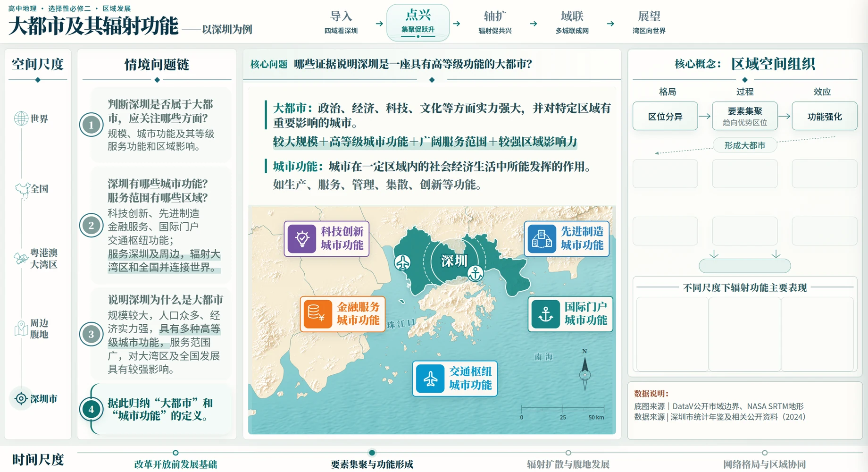Click the 空间尺度 panel title
This screenshot has width=868, height=472.
(x=38, y=64)
